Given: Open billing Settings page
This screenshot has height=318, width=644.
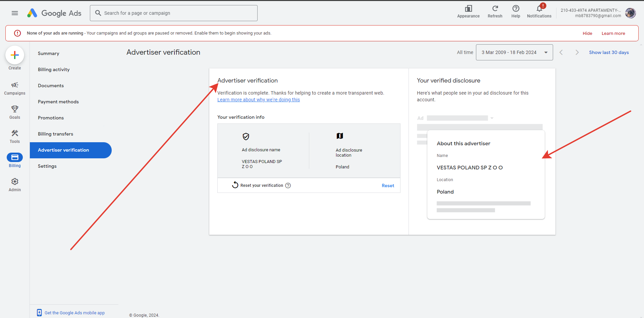Looking at the screenshot, I should [47, 166].
